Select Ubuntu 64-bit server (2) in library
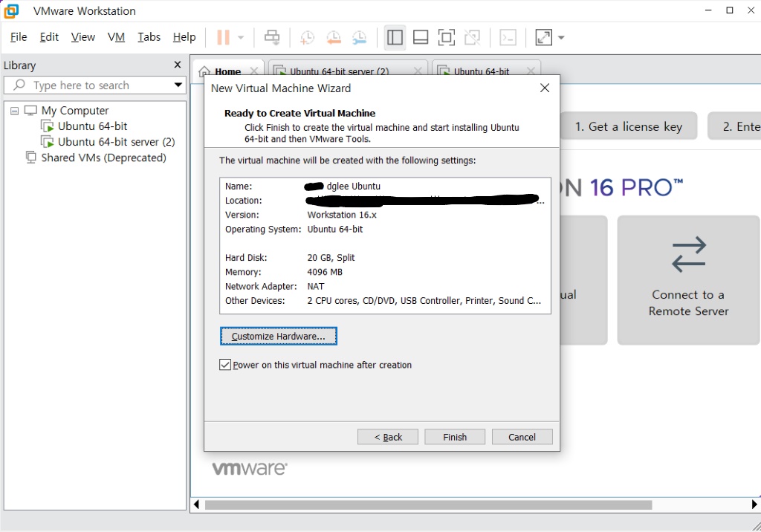Viewport: 761px width, 532px height. [x=117, y=142]
